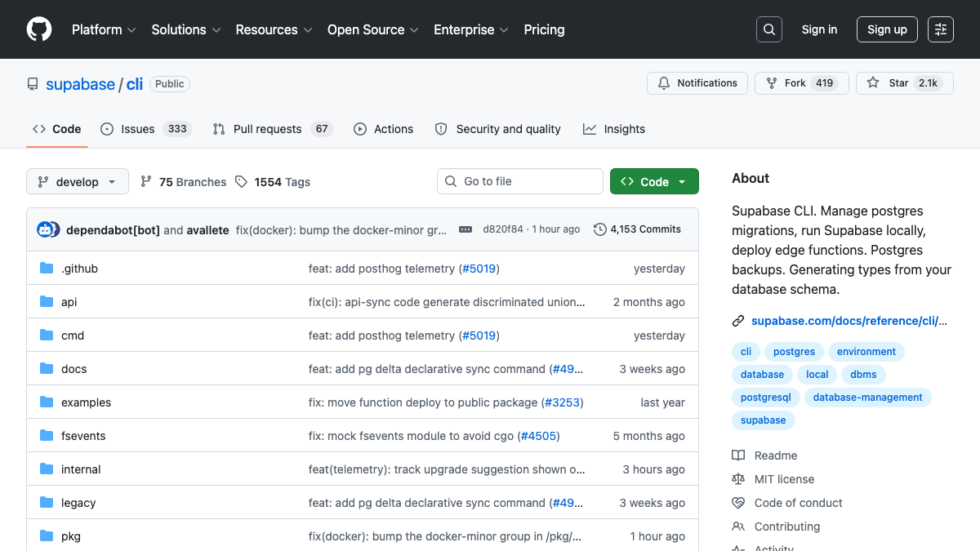Click the Sign up button
The height and width of the screenshot is (551, 980).
pos(887,29)
